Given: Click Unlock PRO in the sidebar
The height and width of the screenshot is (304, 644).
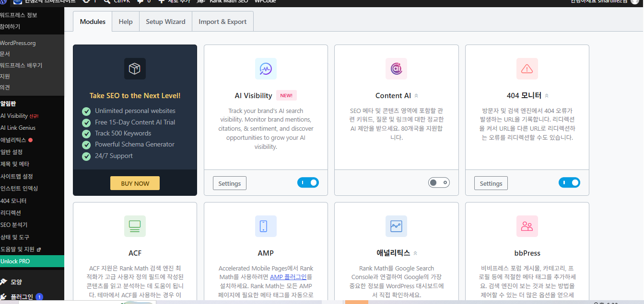Looking at the screenshot, I should [x=32, y=261].
